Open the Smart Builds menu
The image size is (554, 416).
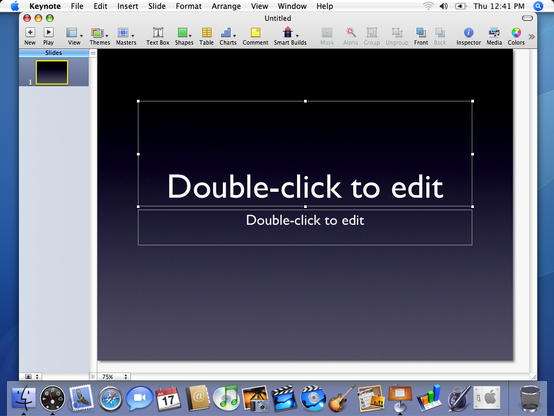pos(290,36)
